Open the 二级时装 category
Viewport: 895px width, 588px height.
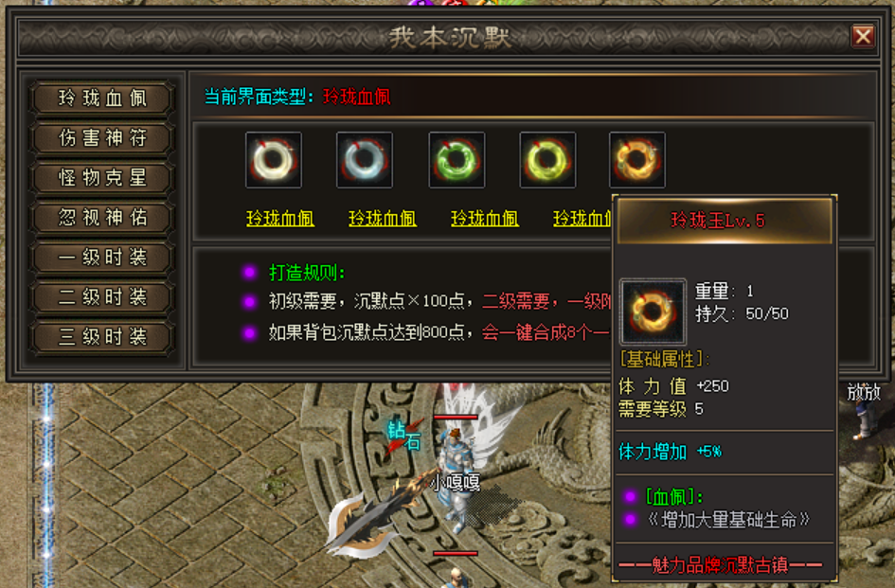click(x=102, y=297)
